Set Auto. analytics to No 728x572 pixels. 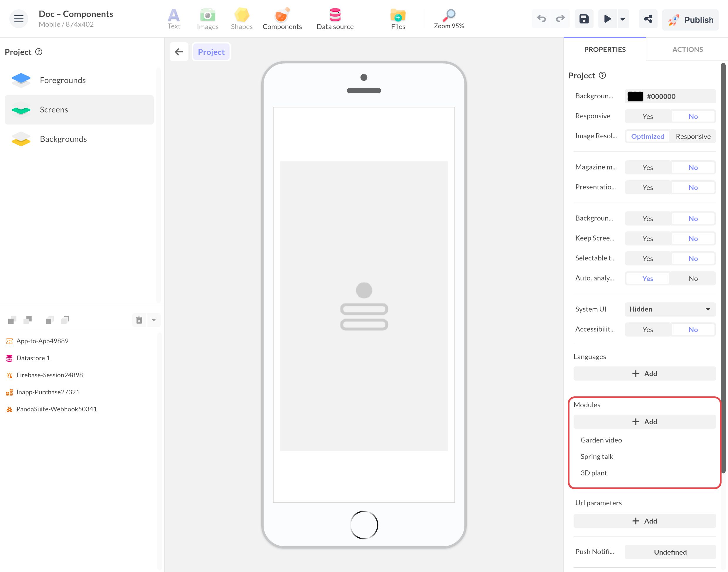693,279
